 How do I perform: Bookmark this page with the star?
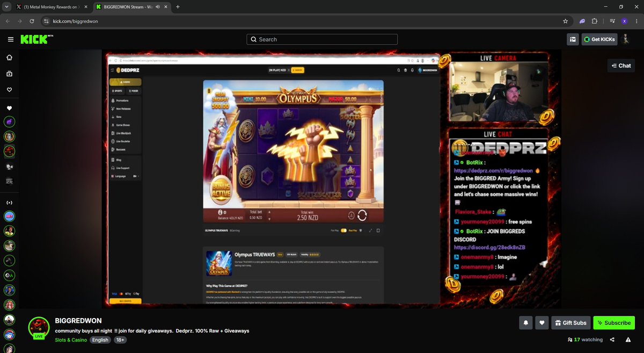[565, 21]
